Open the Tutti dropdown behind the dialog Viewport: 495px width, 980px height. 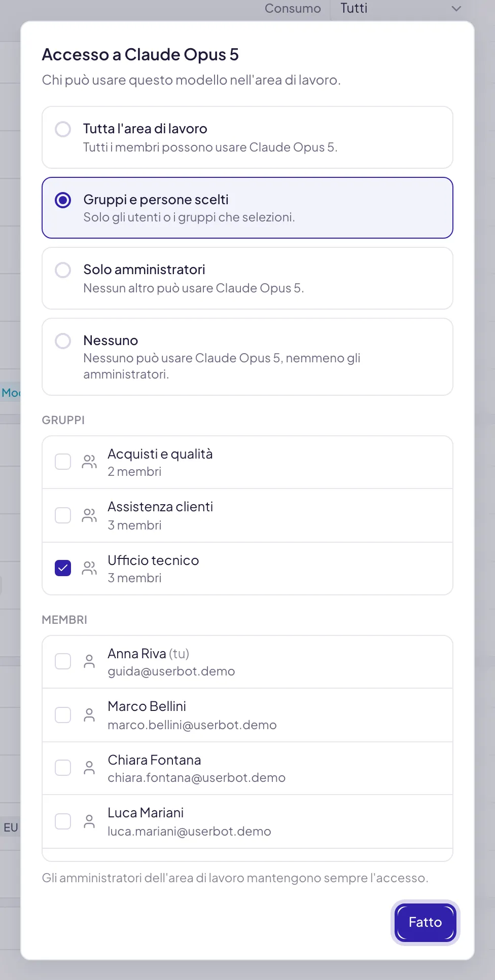point(401,9)
